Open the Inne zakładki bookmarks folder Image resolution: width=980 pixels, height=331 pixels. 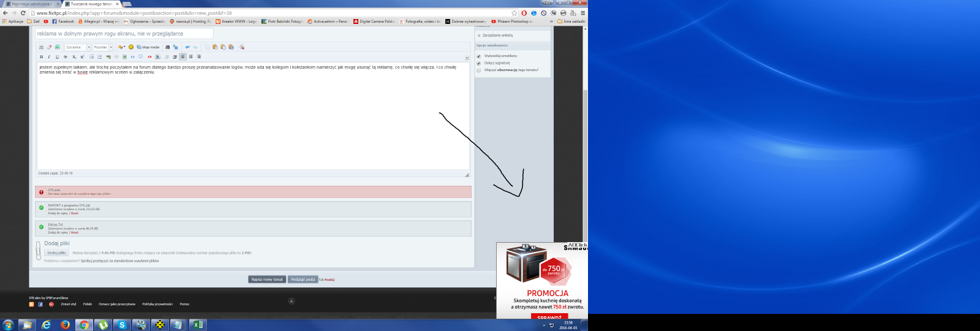(x=571, y=21)
